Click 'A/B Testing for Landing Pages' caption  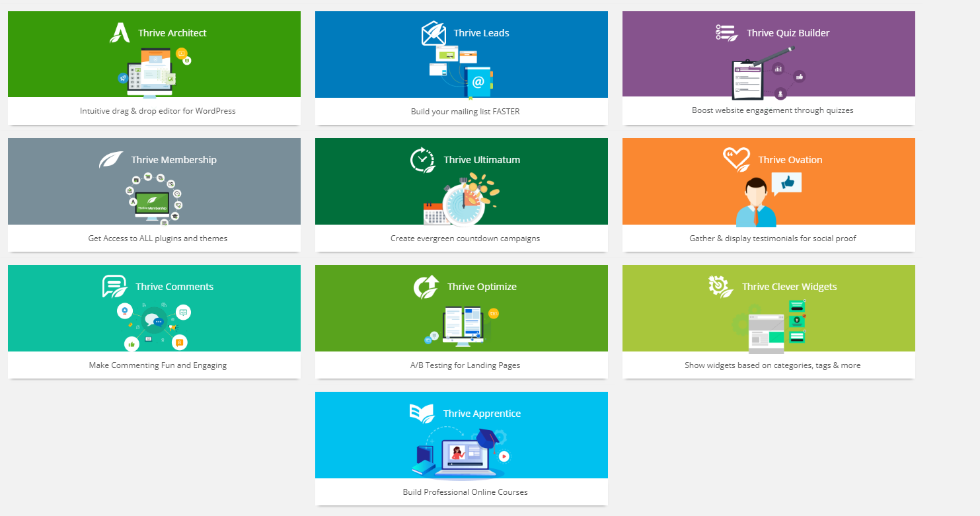point(465,365)
